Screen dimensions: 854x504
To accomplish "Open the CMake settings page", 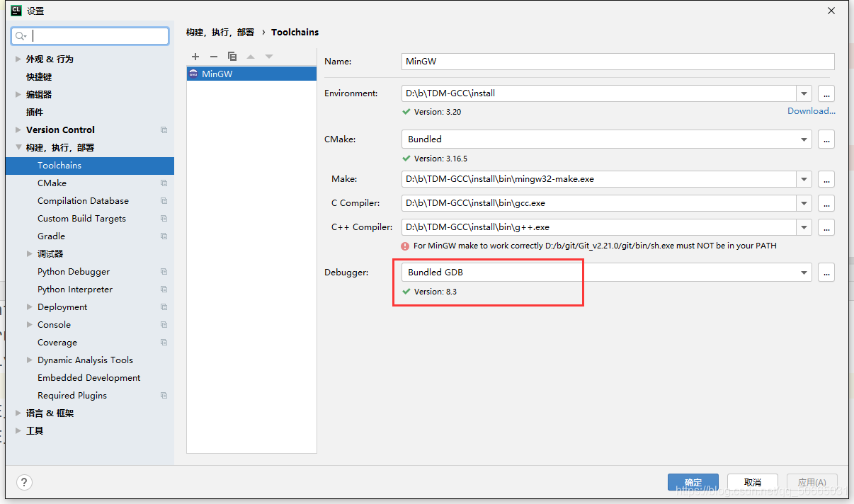I will (52, 183).
